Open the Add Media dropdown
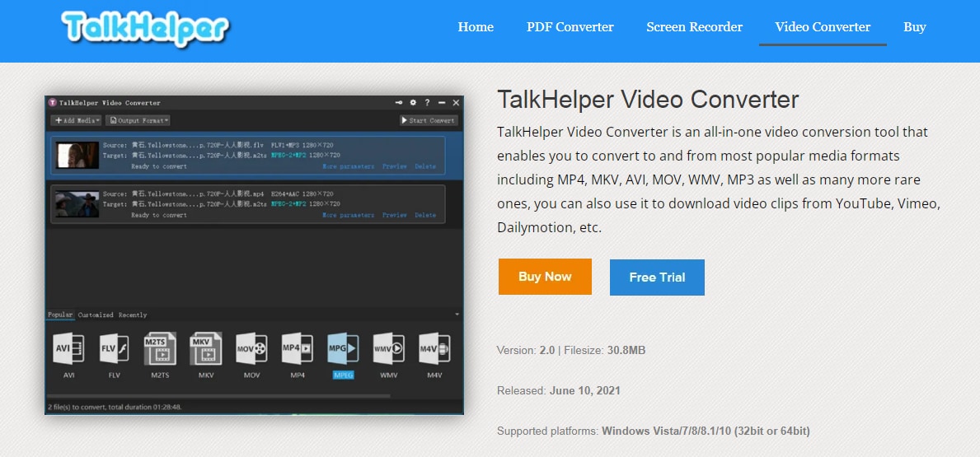The height and width of the screenshot is (457, 980). click(x=77, y=120)
